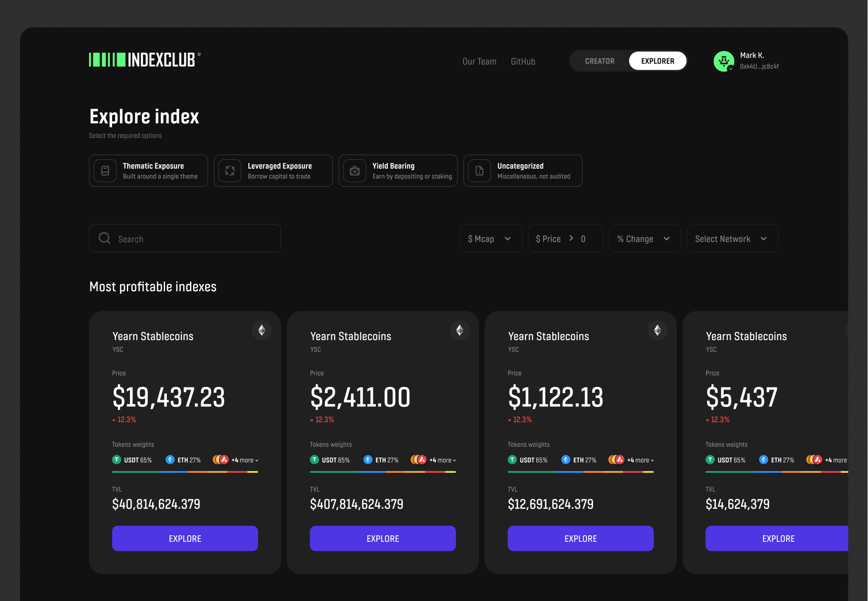Click the Thematic Exposure category icon
Screen dimensions: 868x601
coord(105,171)
